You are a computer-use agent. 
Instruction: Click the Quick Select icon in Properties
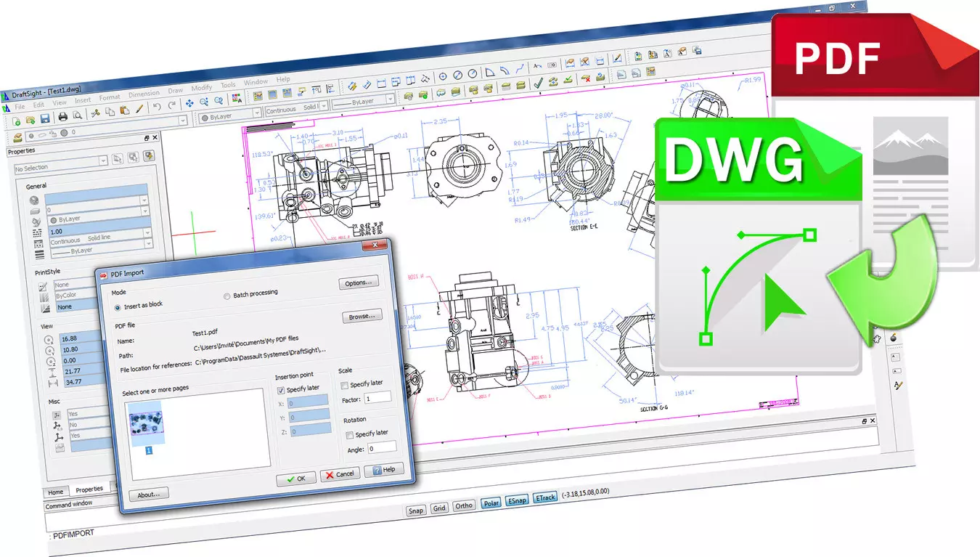coord(133,157)
